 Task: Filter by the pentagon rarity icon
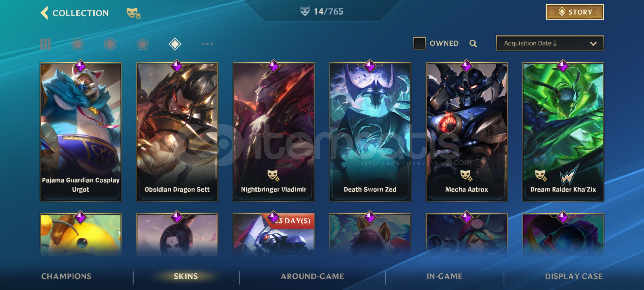point(142,44)
